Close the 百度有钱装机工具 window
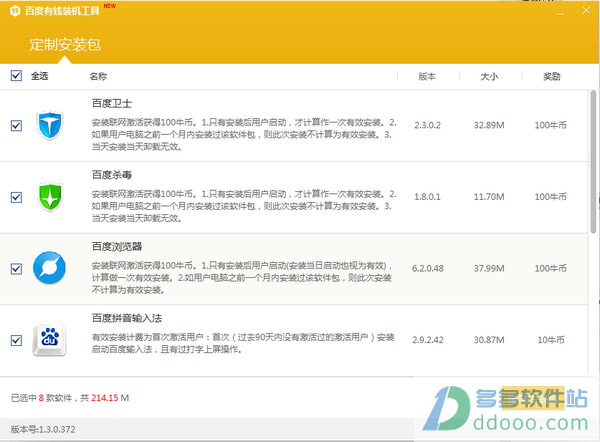 [x=586, y=10]
